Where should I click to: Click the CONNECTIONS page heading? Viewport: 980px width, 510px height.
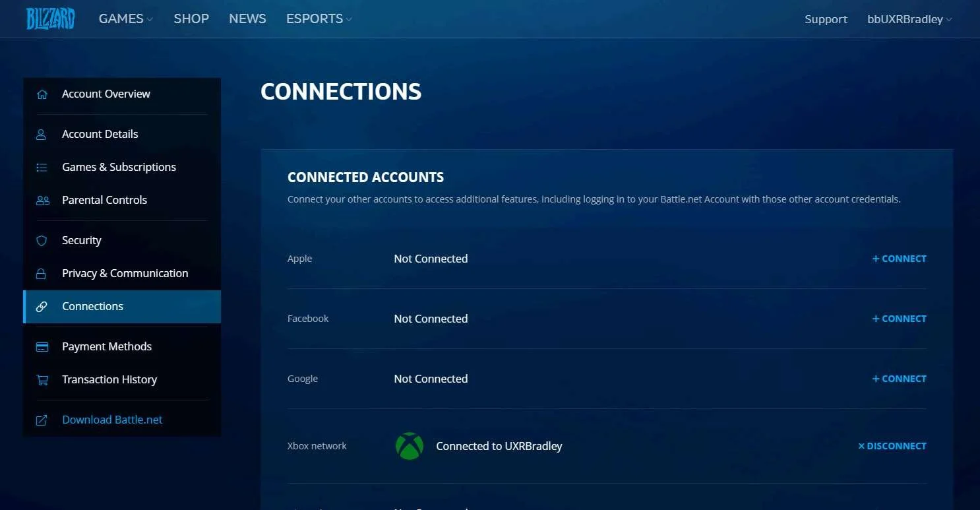(341, 91)
